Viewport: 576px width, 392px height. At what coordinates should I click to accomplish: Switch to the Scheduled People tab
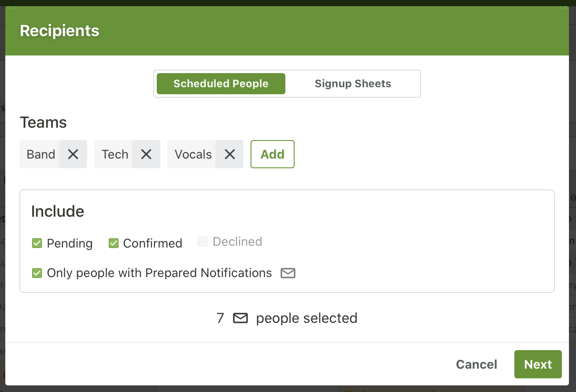[x=221, y=84]
